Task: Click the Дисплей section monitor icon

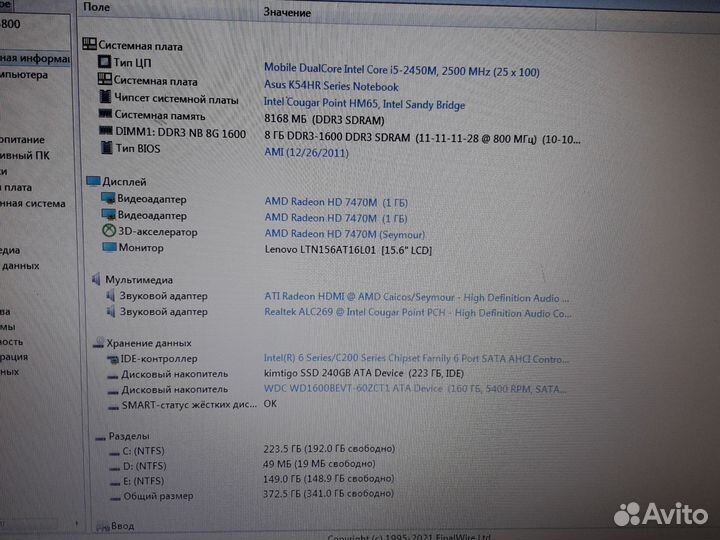Action: (93, 181)
